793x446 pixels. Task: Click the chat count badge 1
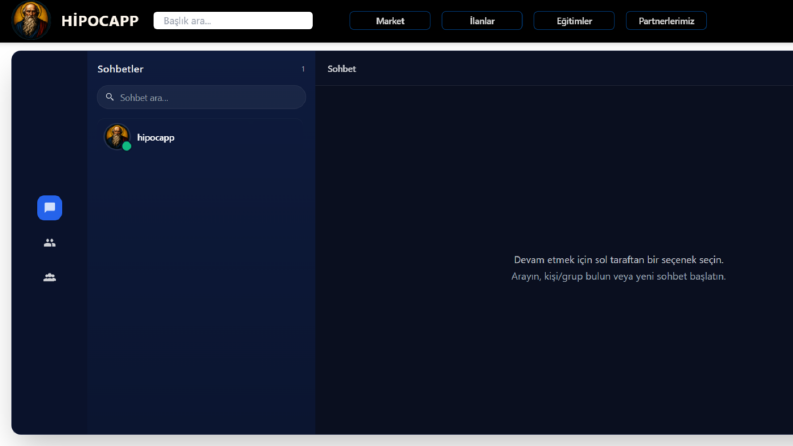click(303, 69)
